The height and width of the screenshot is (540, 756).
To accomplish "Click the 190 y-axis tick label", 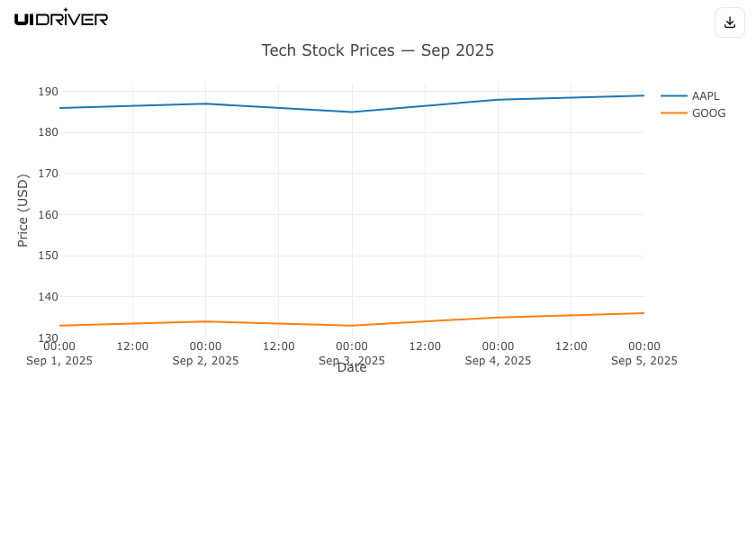I will tap(48, 92).
